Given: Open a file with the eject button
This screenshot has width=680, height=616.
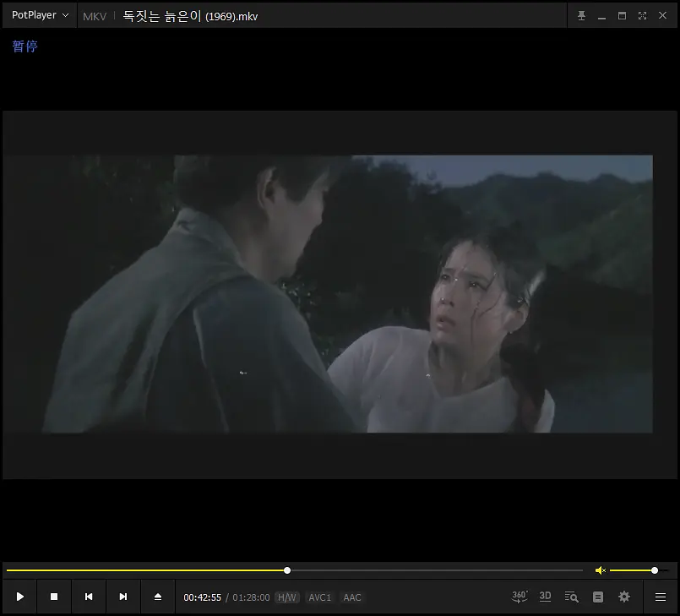Looking at the screenshot, I should (x=158, y=597).
